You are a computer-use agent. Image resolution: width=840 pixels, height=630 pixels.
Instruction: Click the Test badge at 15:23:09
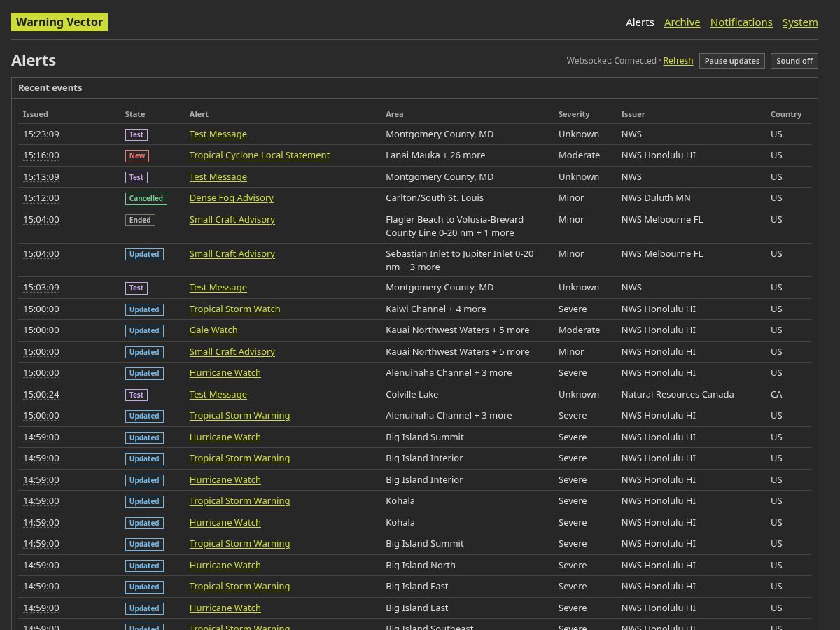(x=136, y=135)
